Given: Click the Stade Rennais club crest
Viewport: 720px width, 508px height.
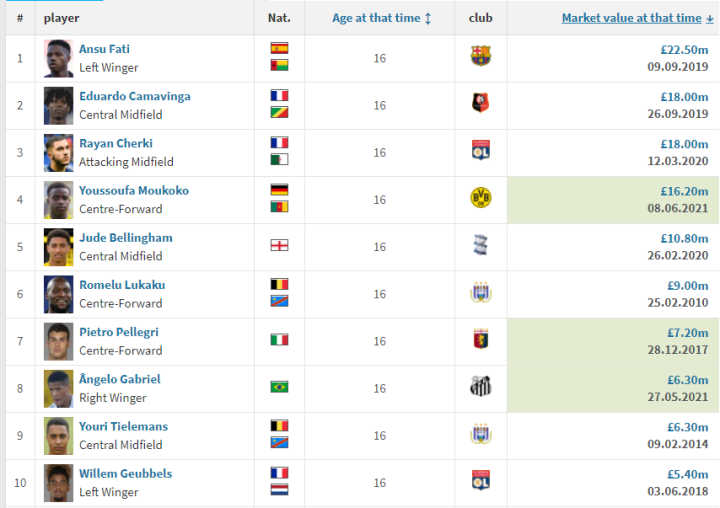Looking at the screenshot, I should click(x=481, y=104).
